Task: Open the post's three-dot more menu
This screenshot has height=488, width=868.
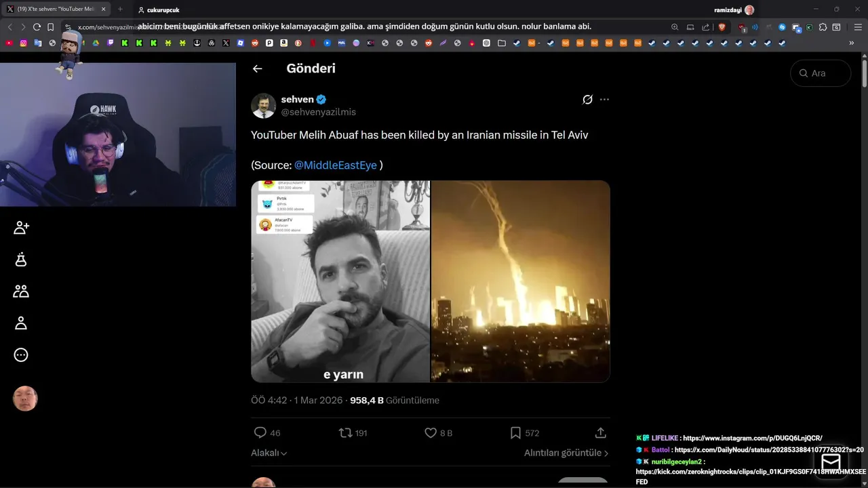Action: click(x=604, y=100)
